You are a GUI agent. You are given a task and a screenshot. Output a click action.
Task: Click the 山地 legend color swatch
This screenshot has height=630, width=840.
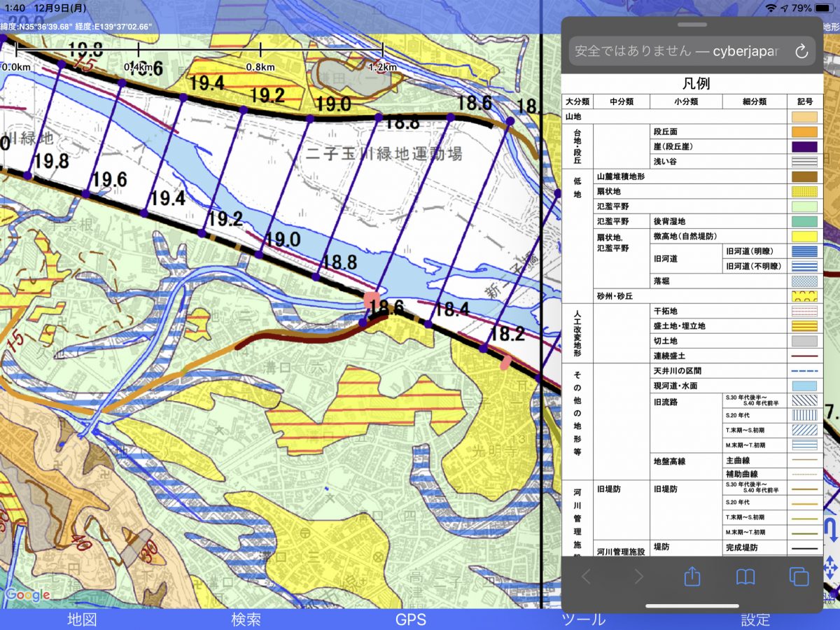[x=804, y=117]
